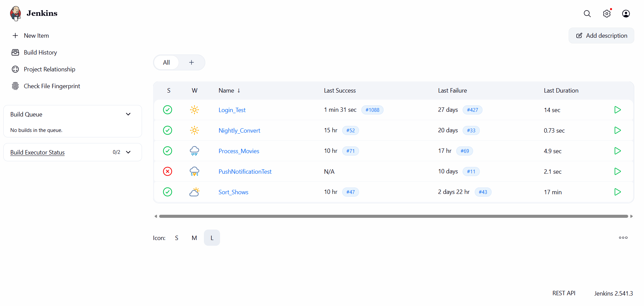The width and height of the screenshot is (644, 306).
Task: Open PushNotificationTest failed build #11
Action: [471, 172]
